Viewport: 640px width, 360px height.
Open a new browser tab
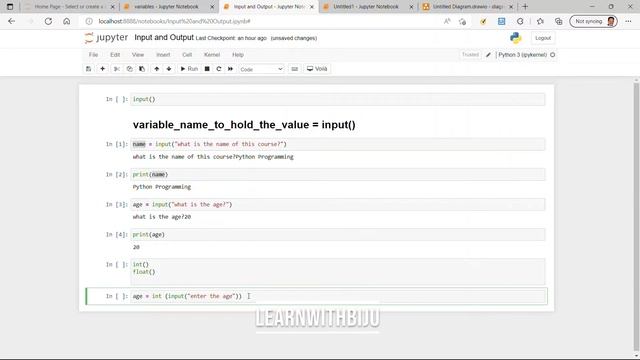point(525,7)
